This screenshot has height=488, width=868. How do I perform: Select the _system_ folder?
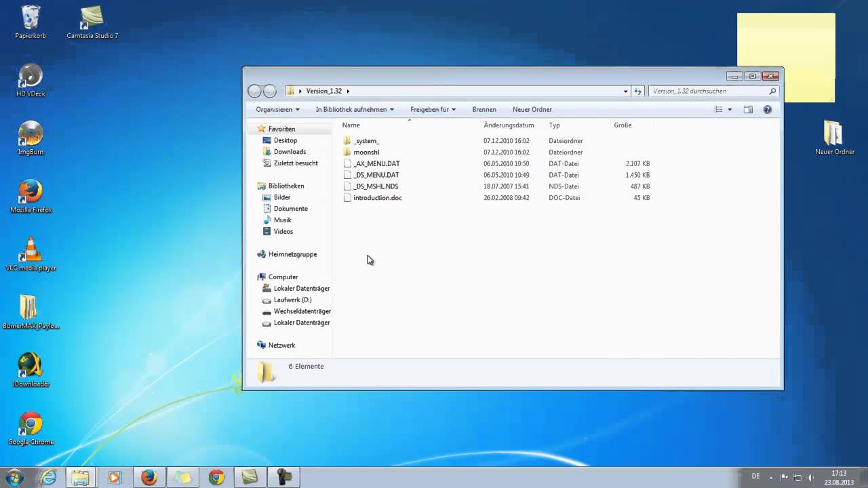[366, 141]
